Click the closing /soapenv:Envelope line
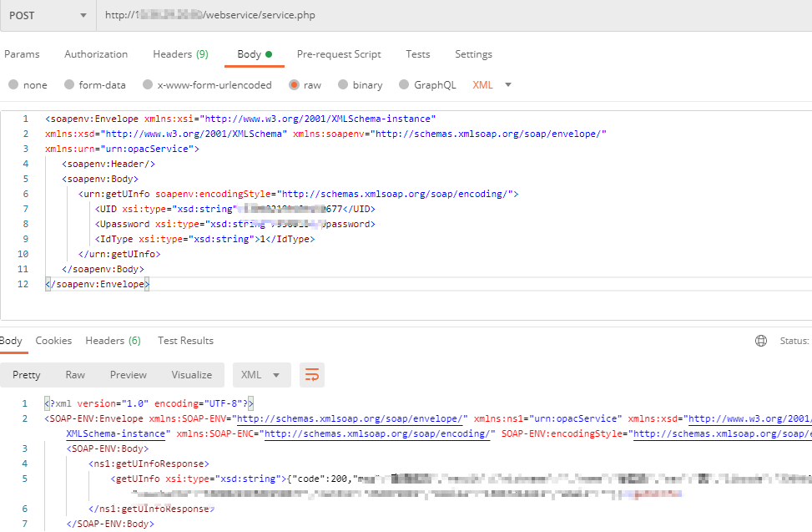This screenshot has height=532, width=812. [x=98, y=285]
